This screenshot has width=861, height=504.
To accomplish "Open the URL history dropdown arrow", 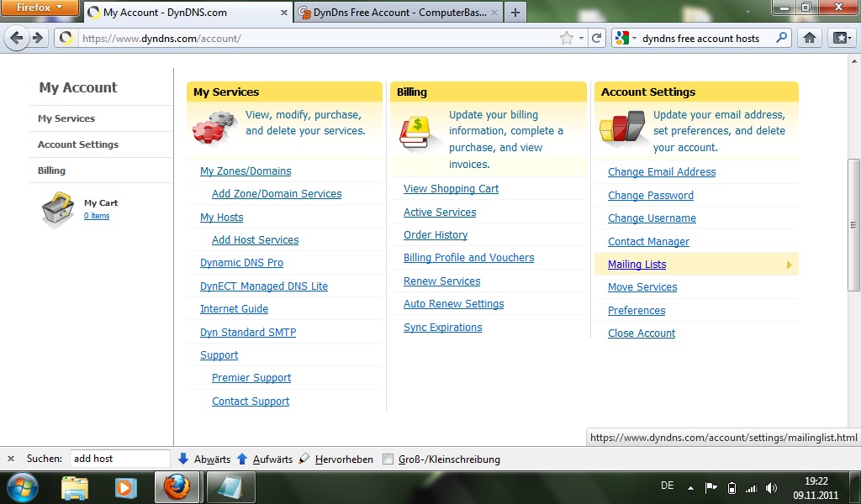I will pyautogui.click(x=581, y=39).
